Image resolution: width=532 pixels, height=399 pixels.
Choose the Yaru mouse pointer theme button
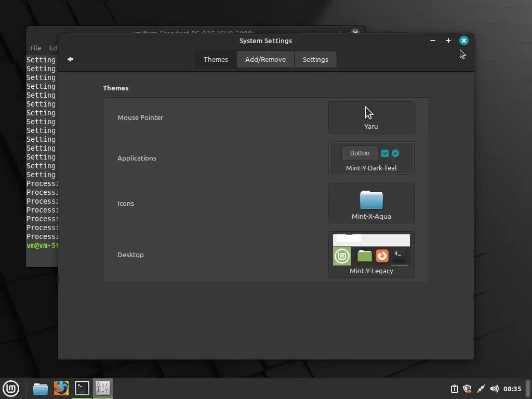[371, 117]
